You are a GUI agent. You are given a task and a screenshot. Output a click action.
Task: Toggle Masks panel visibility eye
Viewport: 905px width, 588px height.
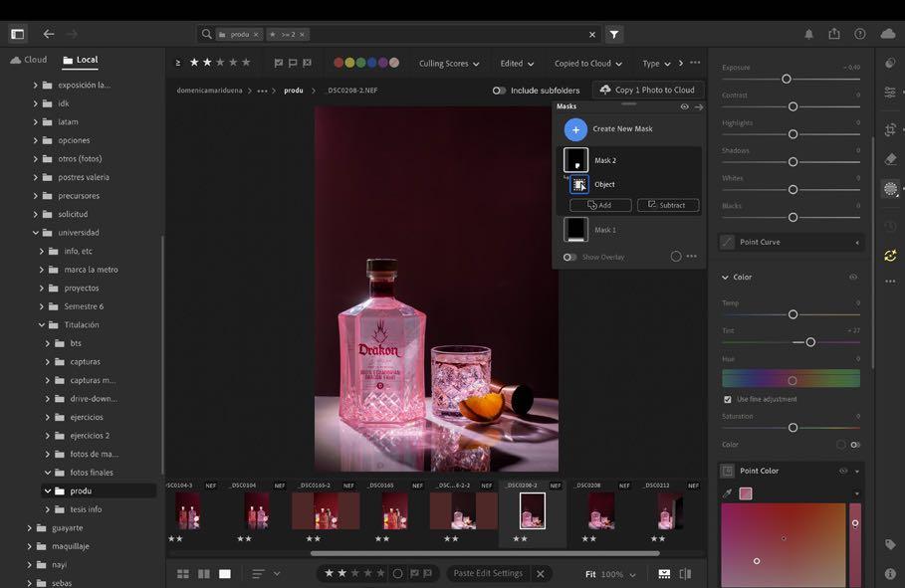(x=685, y=106)
